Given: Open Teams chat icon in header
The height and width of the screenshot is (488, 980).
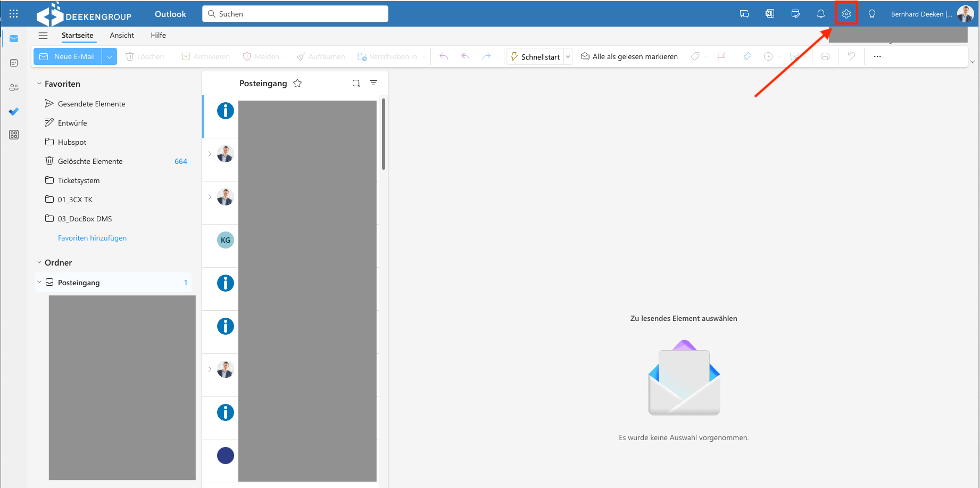Looking at the screenshot, I should point(744,14).
